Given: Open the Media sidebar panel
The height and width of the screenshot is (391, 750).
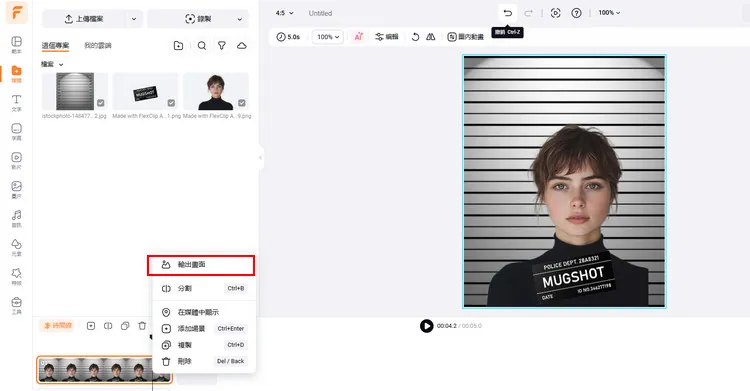Looking at the screenshot, I should 16,74.
